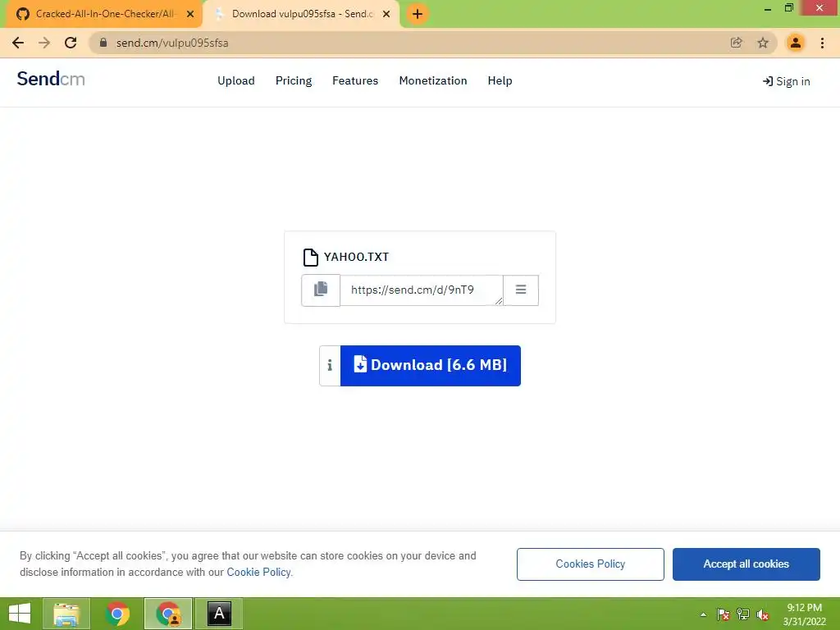Click the browser forward arrow
Viewport: 840px width, 630px height.
44,43
